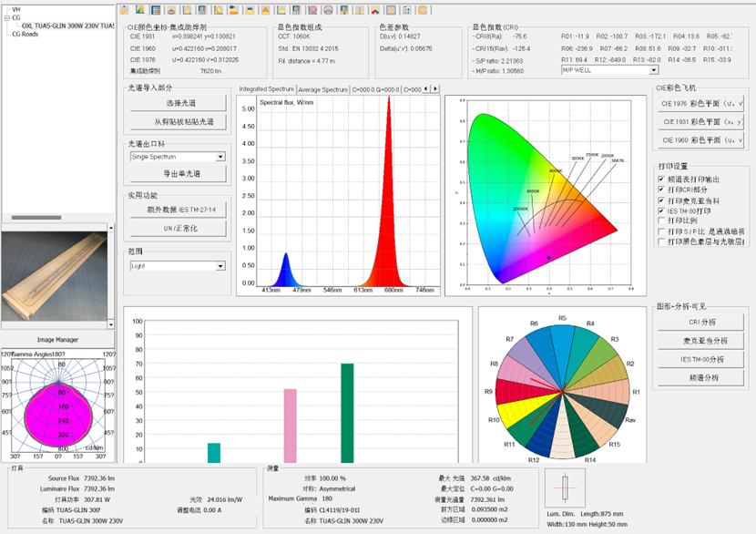Click the red curve toolbar icon

point(375,10)
